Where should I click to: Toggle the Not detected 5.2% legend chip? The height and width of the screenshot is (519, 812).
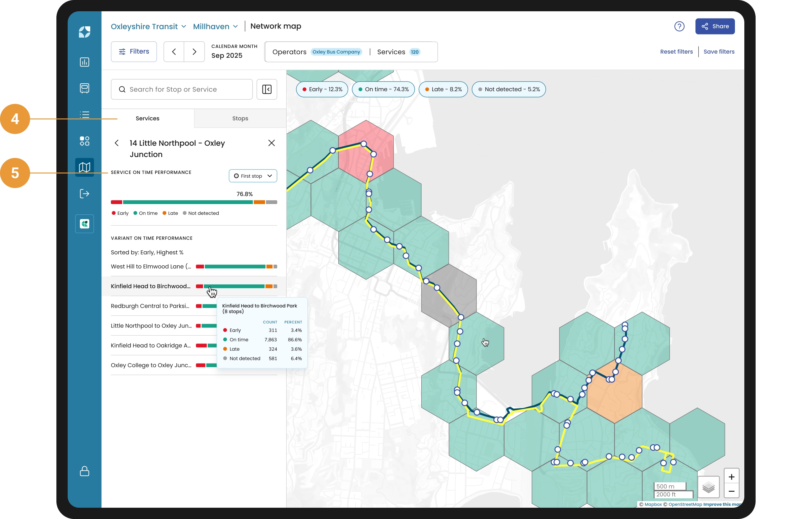[508, 89]
